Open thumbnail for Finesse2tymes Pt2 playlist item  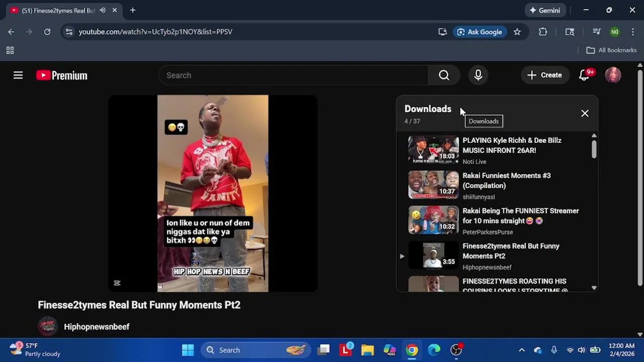click(433, 255)
